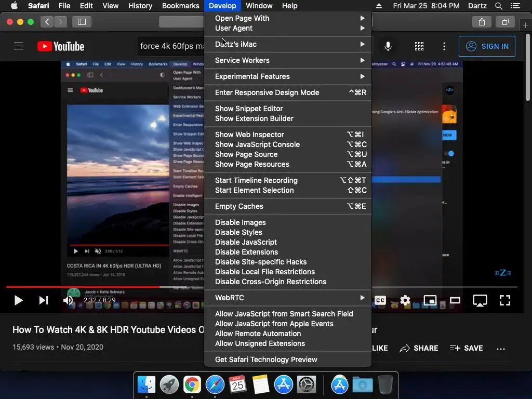Viewport: 532px width, 399px height.
Task: Open Google Chrome from the Dock
Action: (192, 384)
